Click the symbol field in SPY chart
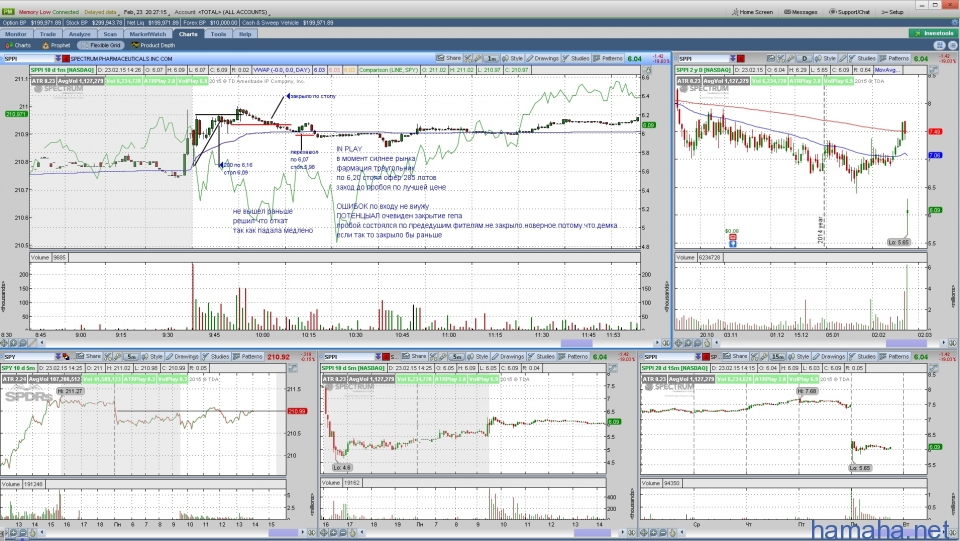Image resolution: width=960 pixels, height=541 pixels. (27, 357)
